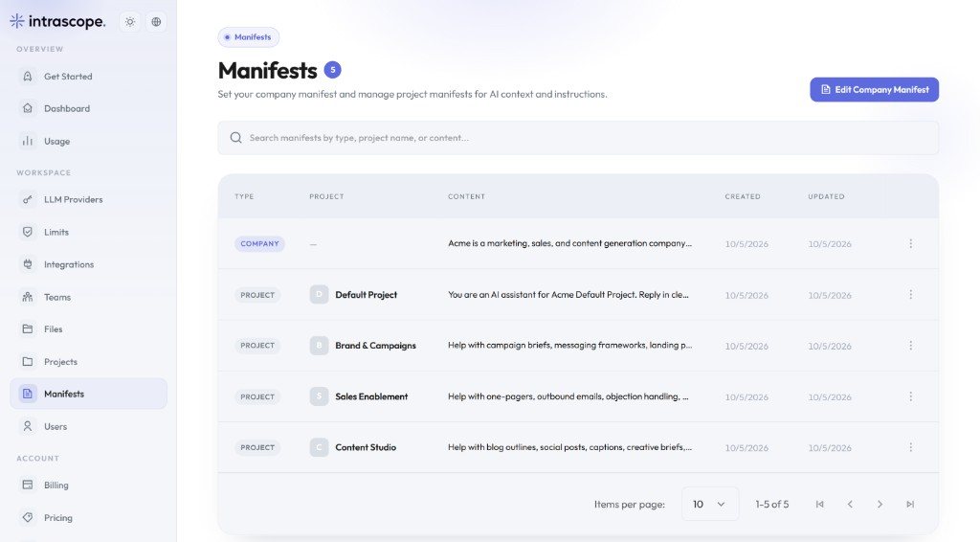Select the Sales Enablement name

click(371, 396)
